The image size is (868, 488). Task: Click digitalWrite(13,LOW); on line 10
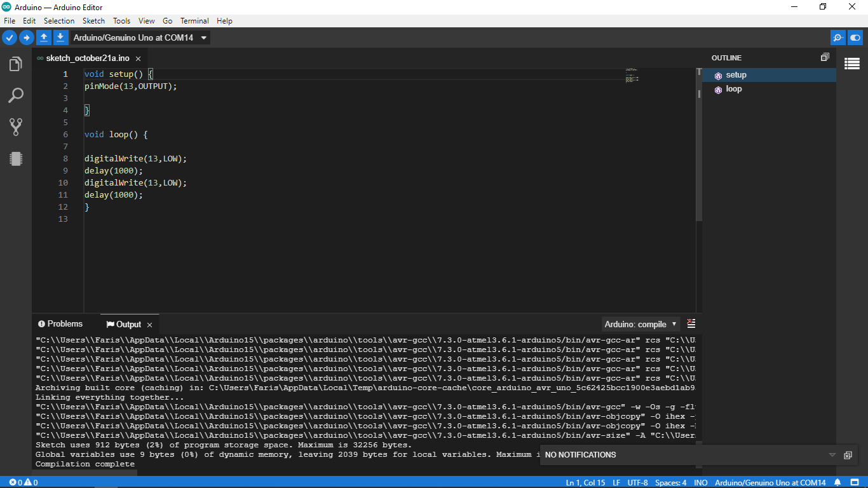[x=135, y=182]
